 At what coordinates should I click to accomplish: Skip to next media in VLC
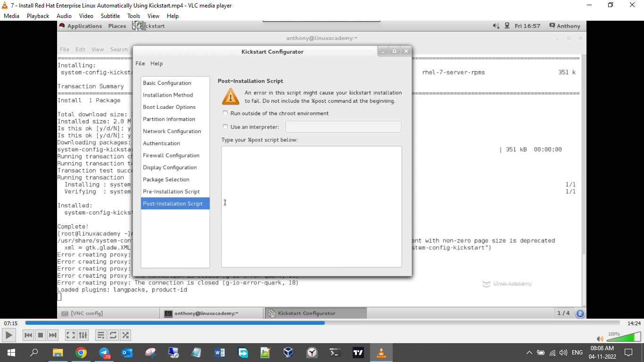[x=53, y=335]
